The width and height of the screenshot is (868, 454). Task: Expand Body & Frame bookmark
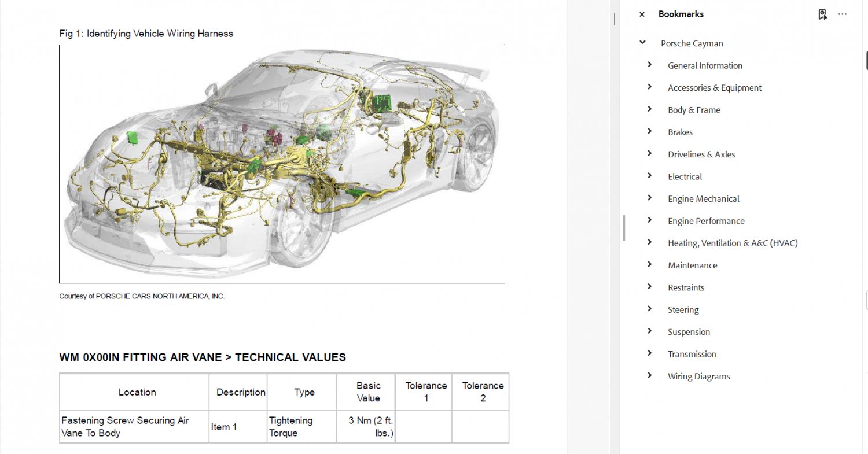(x=650, y=109)
